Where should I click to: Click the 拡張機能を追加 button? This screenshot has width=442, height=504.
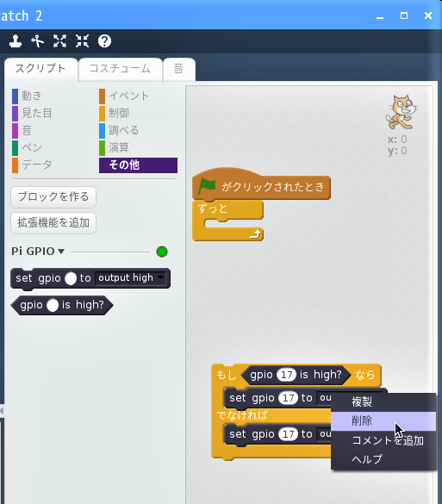click(53, 223)
